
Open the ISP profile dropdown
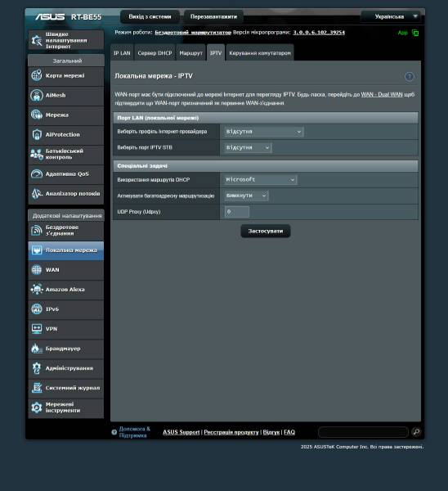click(263, 132)
